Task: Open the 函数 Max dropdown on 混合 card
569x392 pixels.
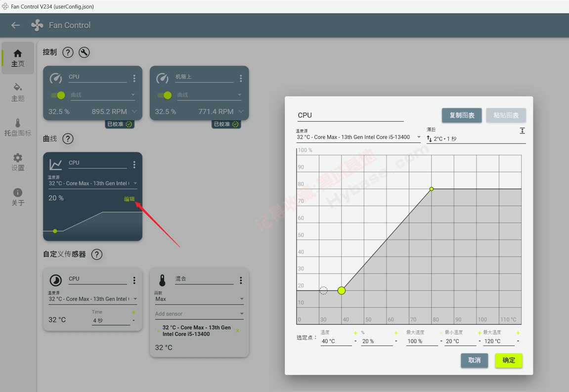Action: 241,299
